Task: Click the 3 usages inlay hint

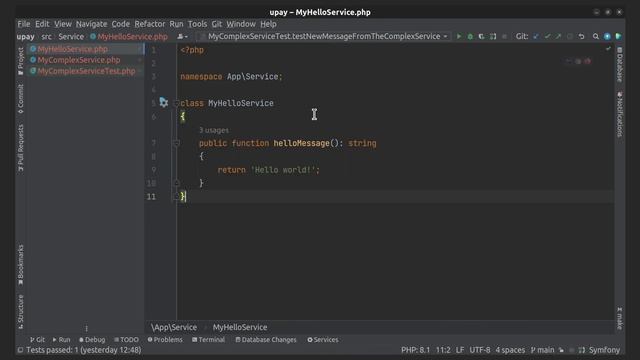Action: [x=214, y=130]
